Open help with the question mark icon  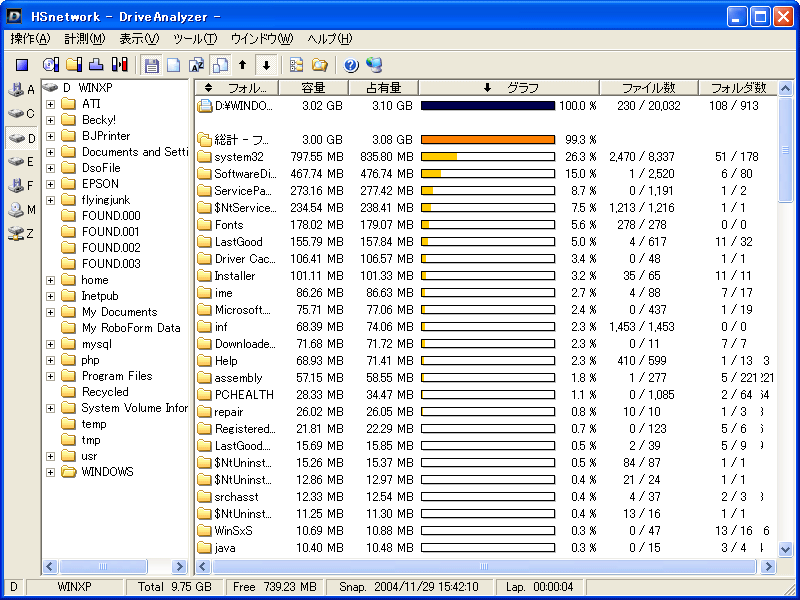(x=351, y=65)
